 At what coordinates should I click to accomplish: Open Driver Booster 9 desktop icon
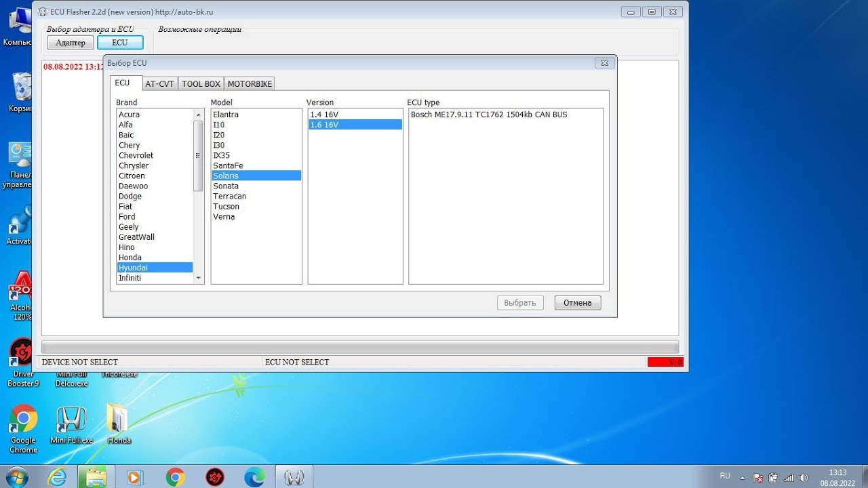(23, 362)
